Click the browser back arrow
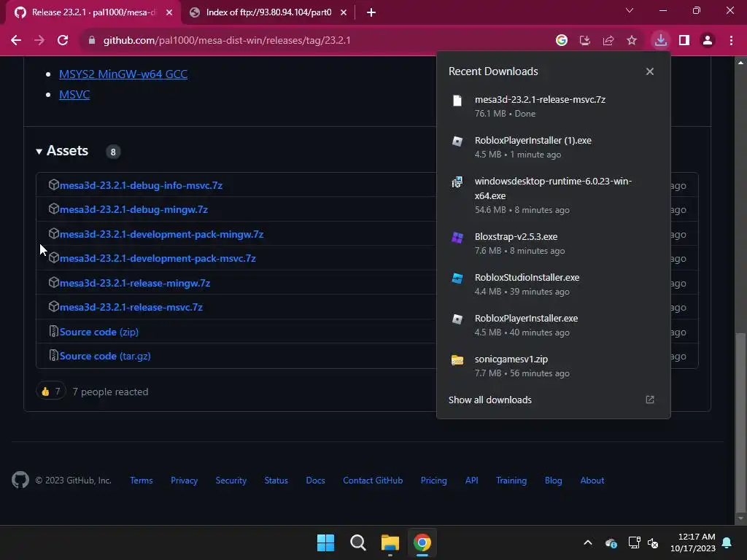 click(x=16, y=41)
